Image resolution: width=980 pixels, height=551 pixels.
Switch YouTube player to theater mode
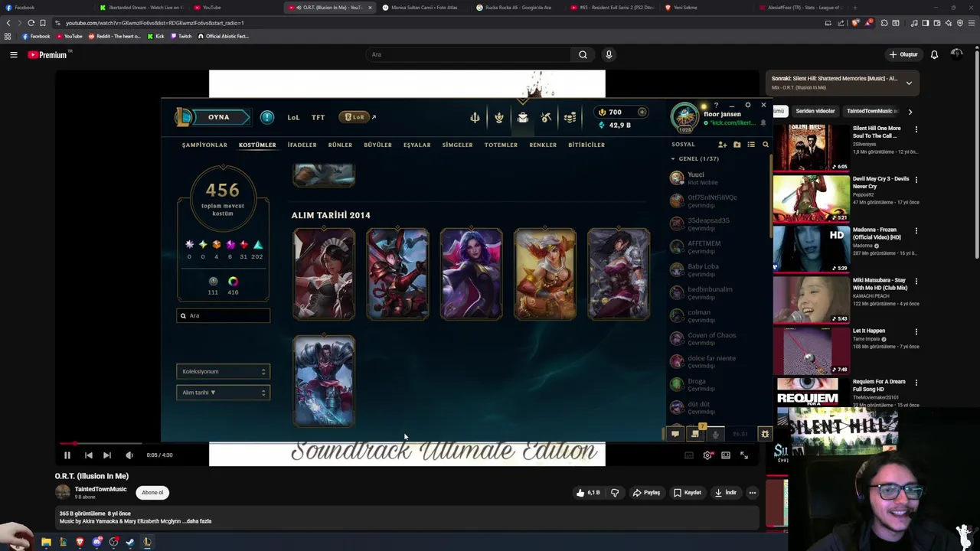(x=726, y=455)
